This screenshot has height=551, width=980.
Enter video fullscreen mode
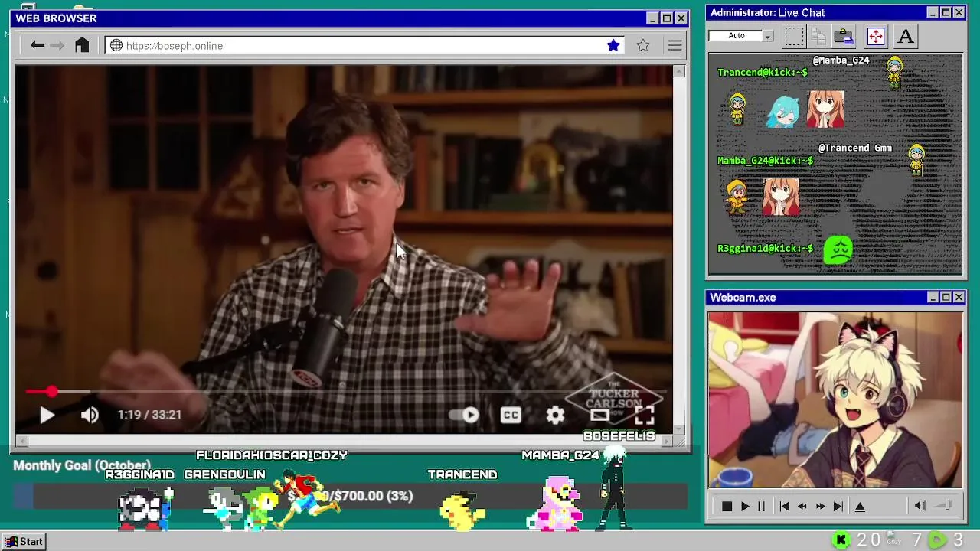644,415
